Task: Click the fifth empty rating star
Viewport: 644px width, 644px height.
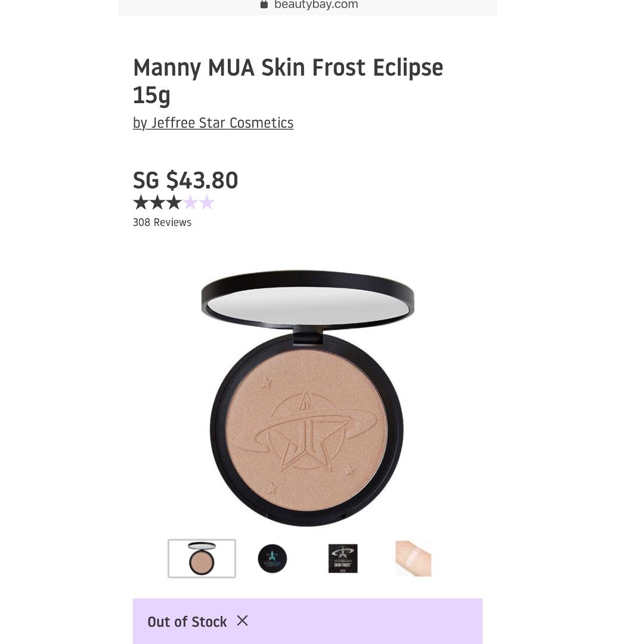Action: [208, 203]
